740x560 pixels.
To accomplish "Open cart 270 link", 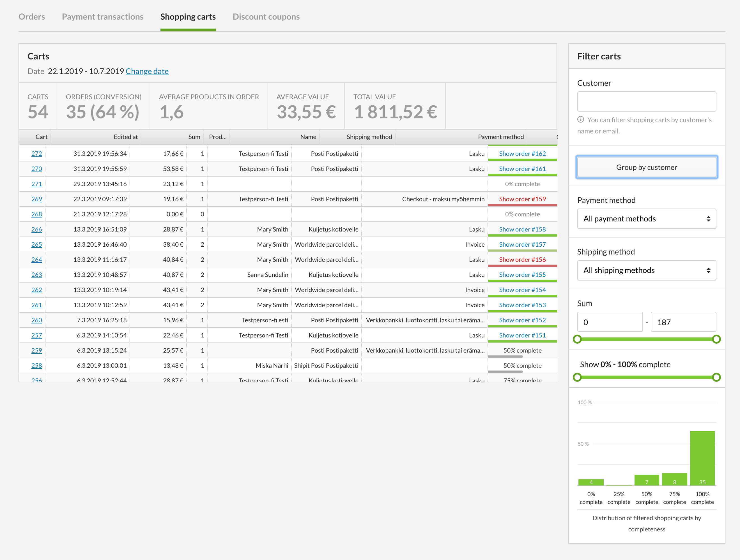I will [x=37, y=168].
